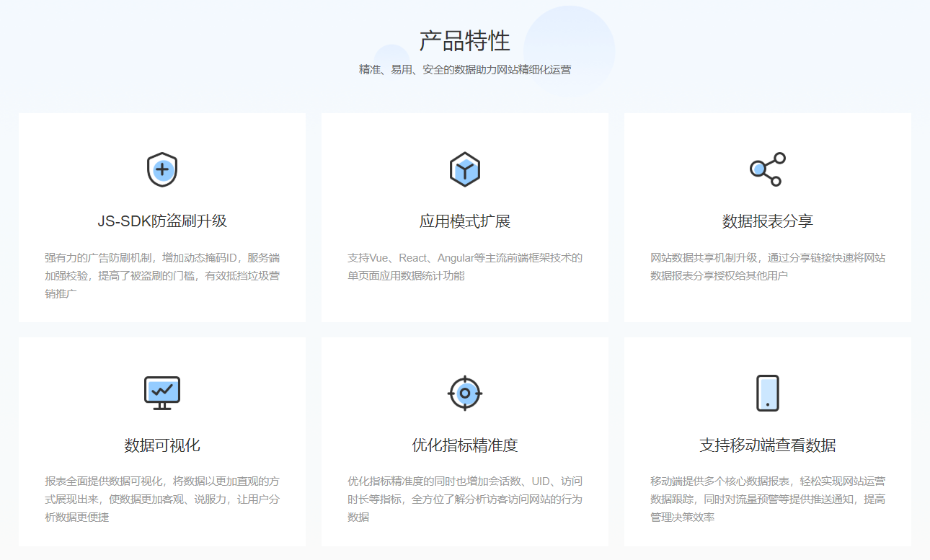Click the 产品特性 page heading
Image resolution: width=930 pixels, height=560 pixels.
464,42
